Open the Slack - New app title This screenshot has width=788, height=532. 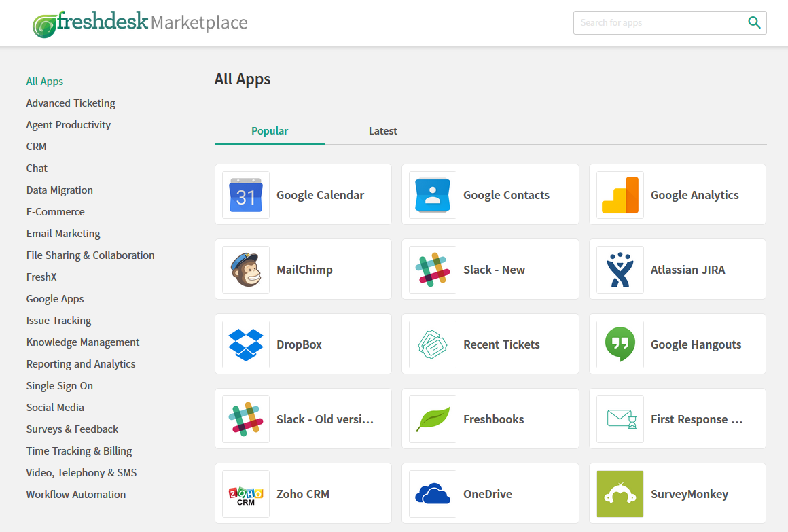[494, 270]
